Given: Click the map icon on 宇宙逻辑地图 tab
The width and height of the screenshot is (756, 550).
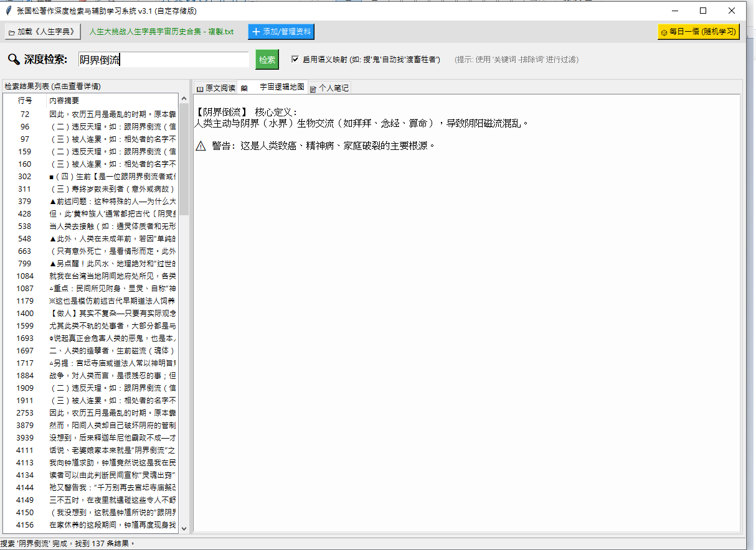Looking at the screenshot, I should pyautogui.click(x=244, y=88).
